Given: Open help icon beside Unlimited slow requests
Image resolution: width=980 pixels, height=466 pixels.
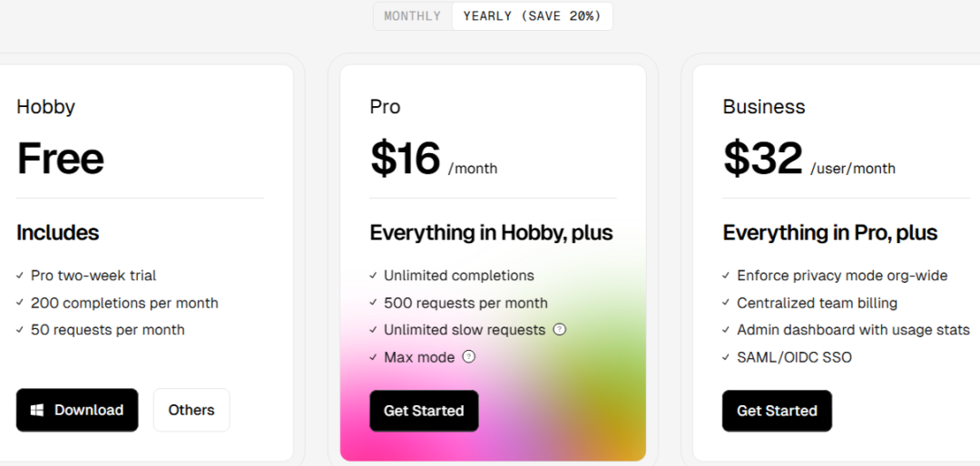Looking at the screenshot, I should coord(560,329).
